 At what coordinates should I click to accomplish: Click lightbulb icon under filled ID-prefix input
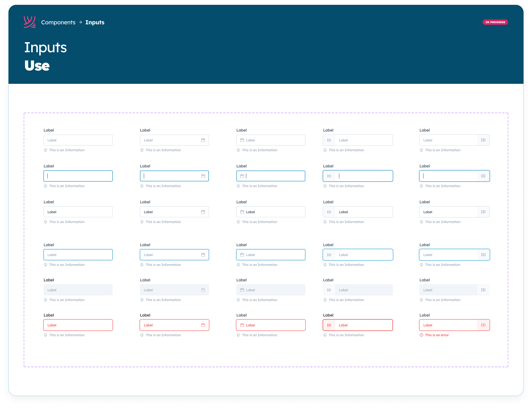click(325, 222)
